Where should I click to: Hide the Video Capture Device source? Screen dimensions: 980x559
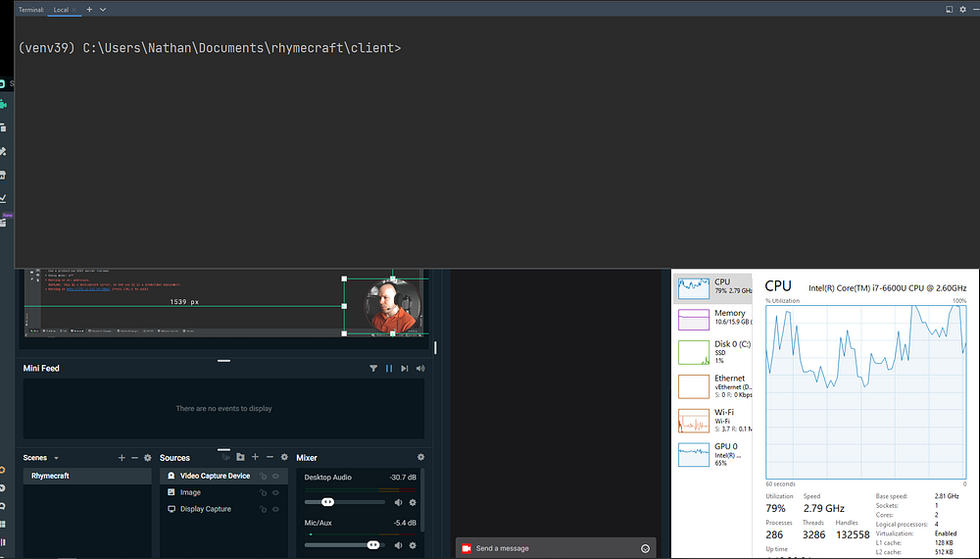click(x=275, y=476)
